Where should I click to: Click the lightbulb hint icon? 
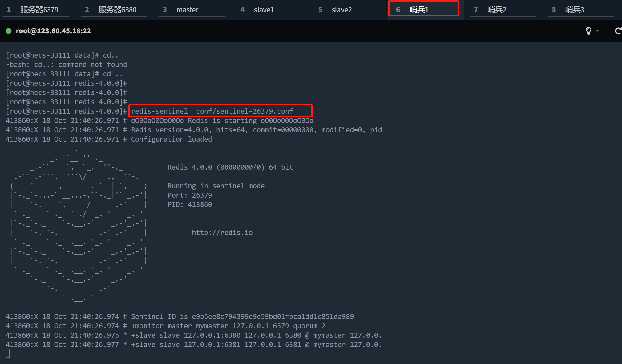click(588, 30)
